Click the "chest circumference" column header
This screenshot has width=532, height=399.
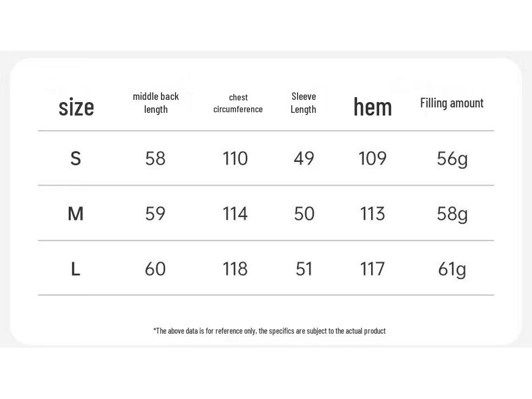coord(238,103)
